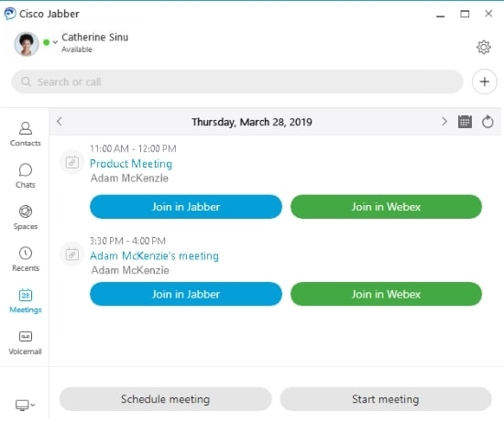Refresh the meetings list
This screenshot has width=504, height=444.
[488, 122]
